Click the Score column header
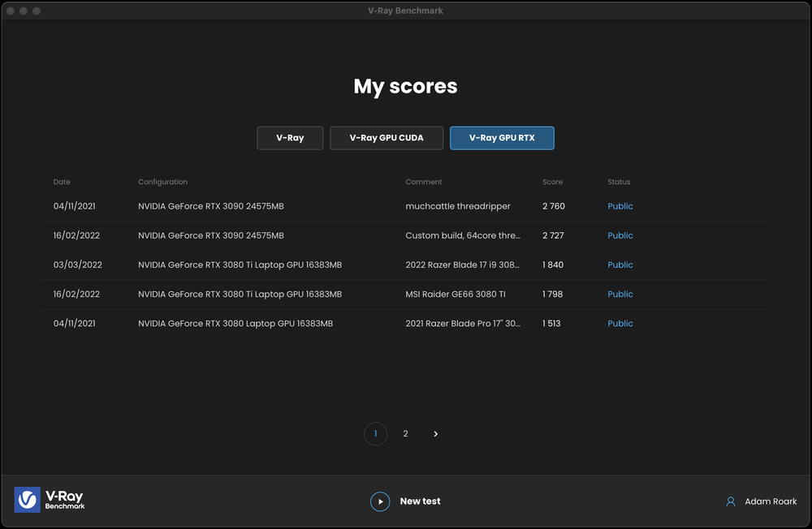Screen dimensions: 812x529 click(552, 182)
